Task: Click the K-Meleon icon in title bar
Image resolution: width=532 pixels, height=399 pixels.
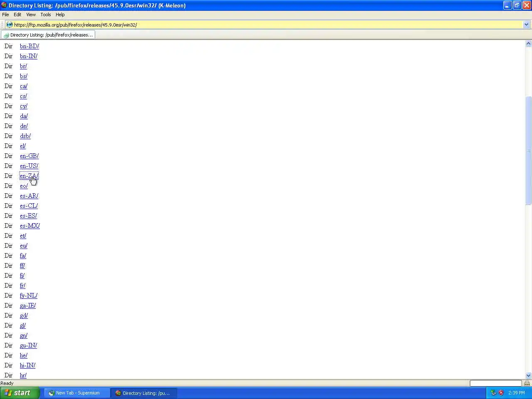Action: pos(4,5)
